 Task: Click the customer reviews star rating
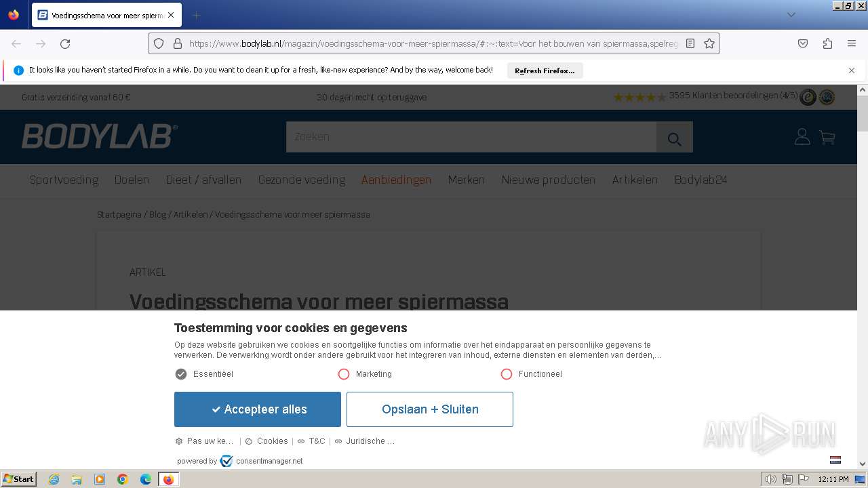639,97
